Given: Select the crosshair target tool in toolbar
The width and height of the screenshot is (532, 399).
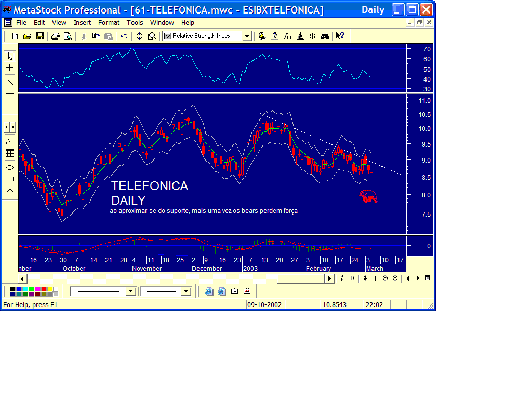Looking at the screenshot, I should click(139, 36).
